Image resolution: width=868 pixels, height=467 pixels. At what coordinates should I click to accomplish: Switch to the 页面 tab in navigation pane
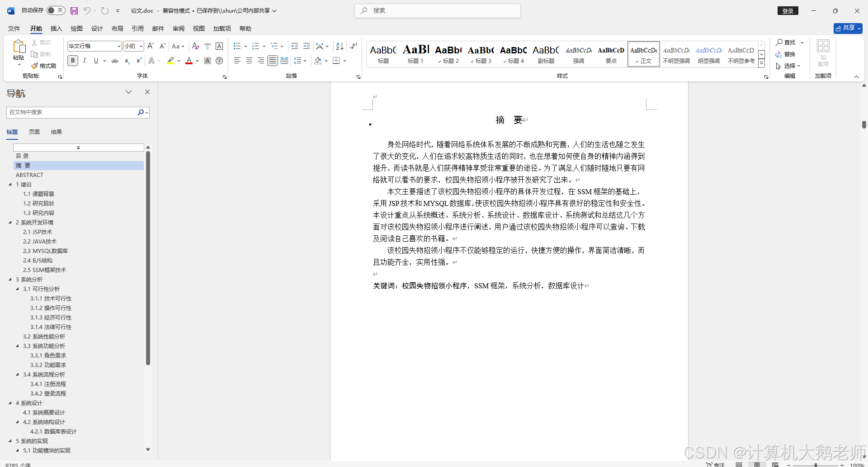(34, 132)
